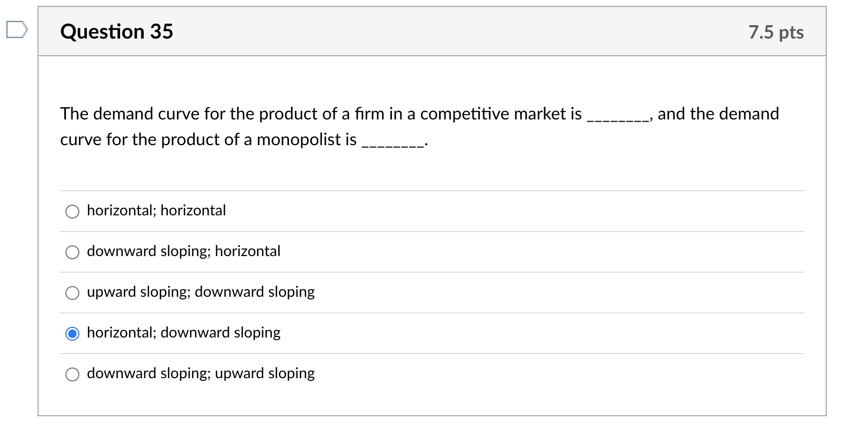Deselect the 'horizontal; downward sloping' radio button
Screen dimensions: 868x435
pyautogui.click(x=72, y=334)
